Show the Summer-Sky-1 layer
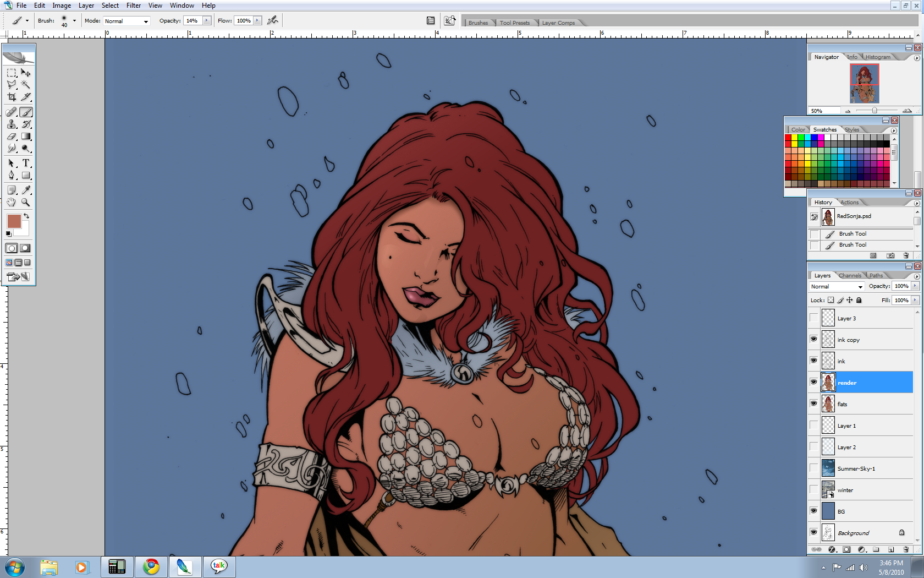 (x=813, y=468)
